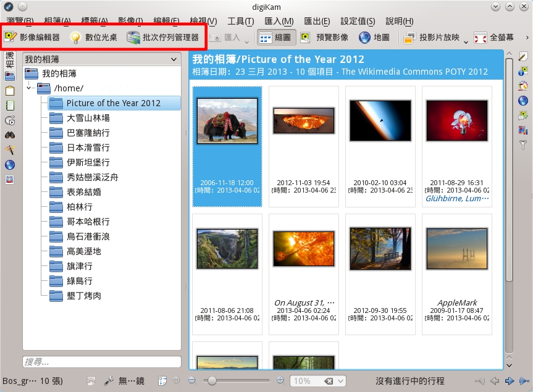The image size is (533, 392).
Task: Open the 投影片放映 slideshow dropdown arrow
Action: 466,42
